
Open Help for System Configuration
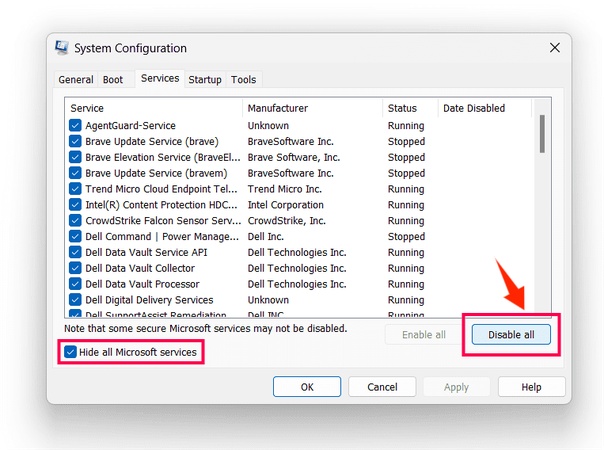[532, 386]
